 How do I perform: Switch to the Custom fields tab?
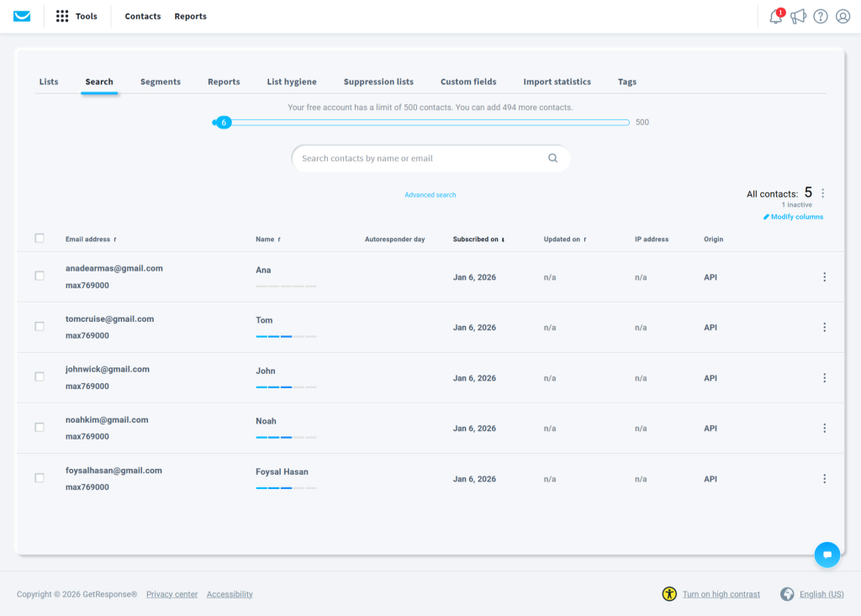(x=467, y=82)
